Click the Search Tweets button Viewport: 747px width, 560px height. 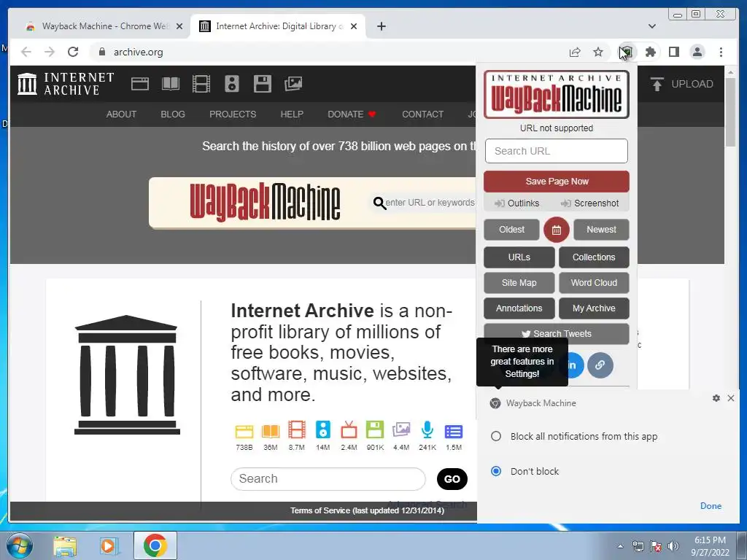pos(557,334)
